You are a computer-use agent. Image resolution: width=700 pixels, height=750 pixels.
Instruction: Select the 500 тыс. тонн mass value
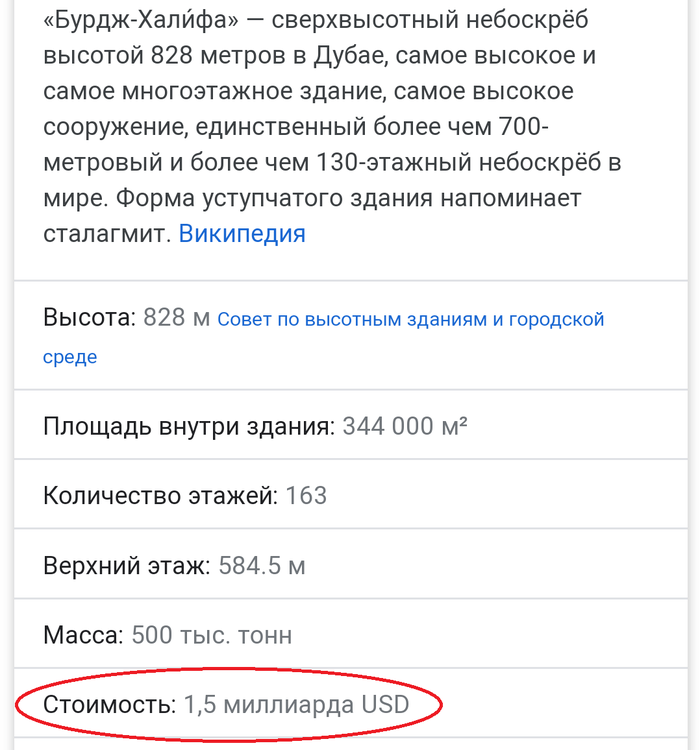pos(211,635)
